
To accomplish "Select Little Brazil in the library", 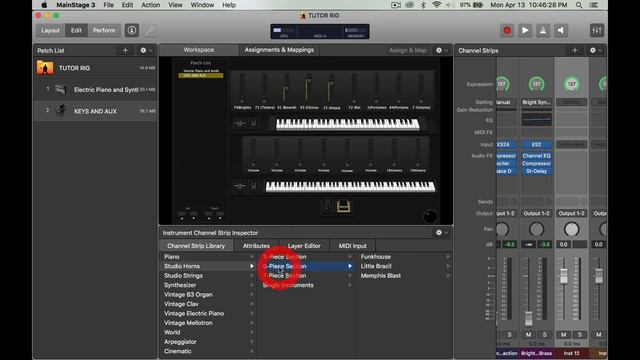I will point(376,266).
